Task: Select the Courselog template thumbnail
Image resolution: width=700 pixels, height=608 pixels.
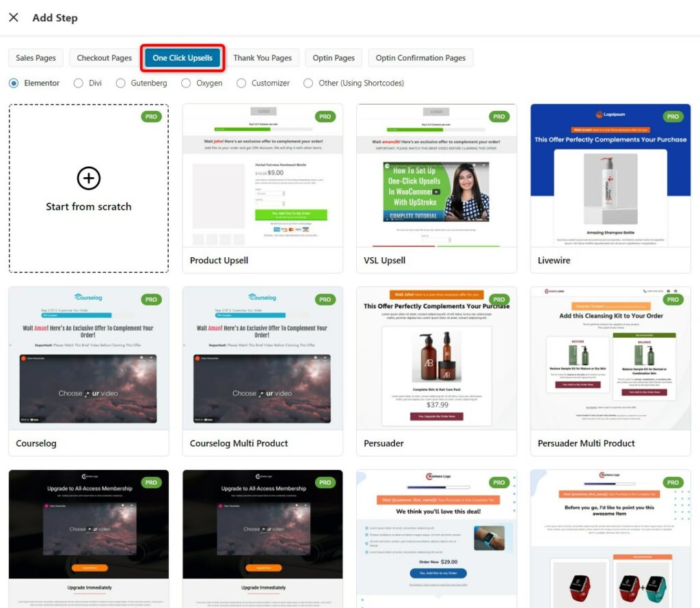Action: tap(89, 359)
